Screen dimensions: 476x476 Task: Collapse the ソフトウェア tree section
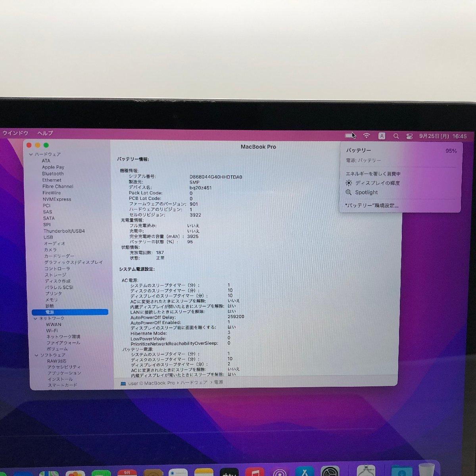click(36, 355)
